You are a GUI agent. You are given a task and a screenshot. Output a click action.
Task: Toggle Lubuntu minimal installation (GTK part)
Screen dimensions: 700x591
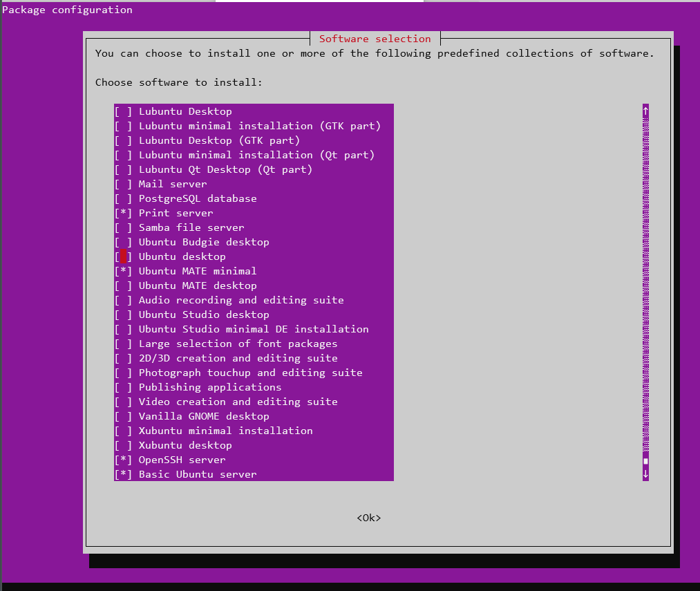(123, 126)
